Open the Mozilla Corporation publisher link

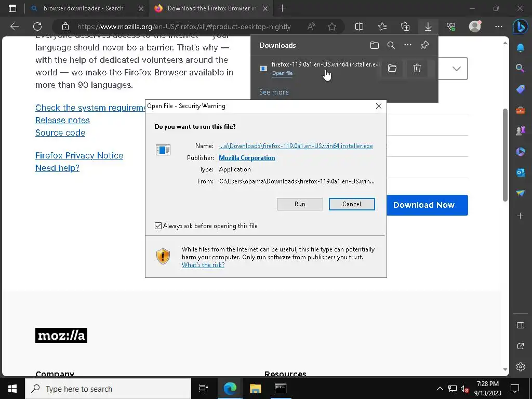247,158
